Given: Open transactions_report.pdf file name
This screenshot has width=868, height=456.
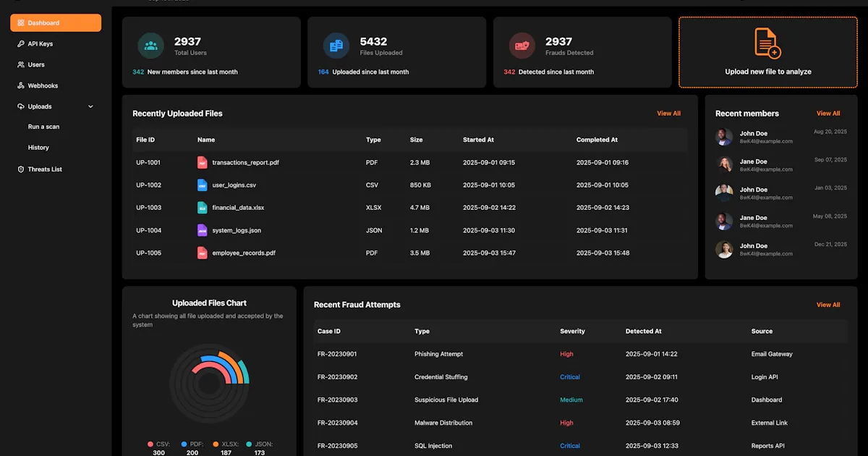Looking at the screenshot, I should point(245,163).
